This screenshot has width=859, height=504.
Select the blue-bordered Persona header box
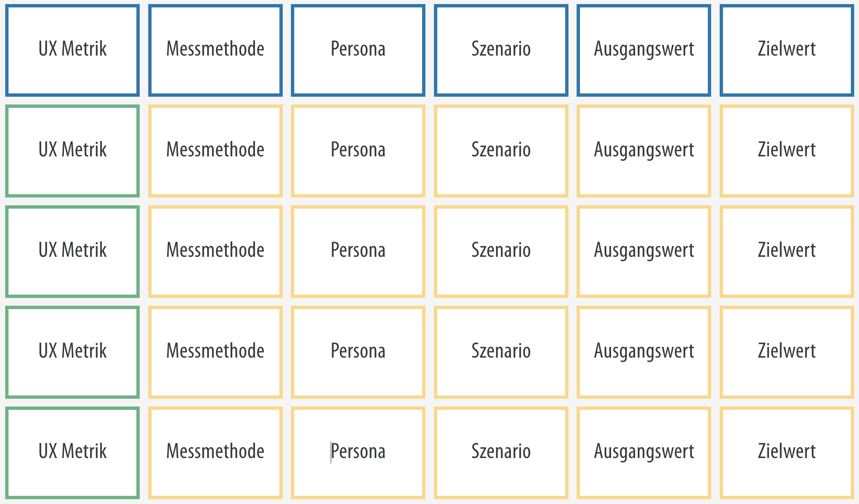tap(358, 50)
